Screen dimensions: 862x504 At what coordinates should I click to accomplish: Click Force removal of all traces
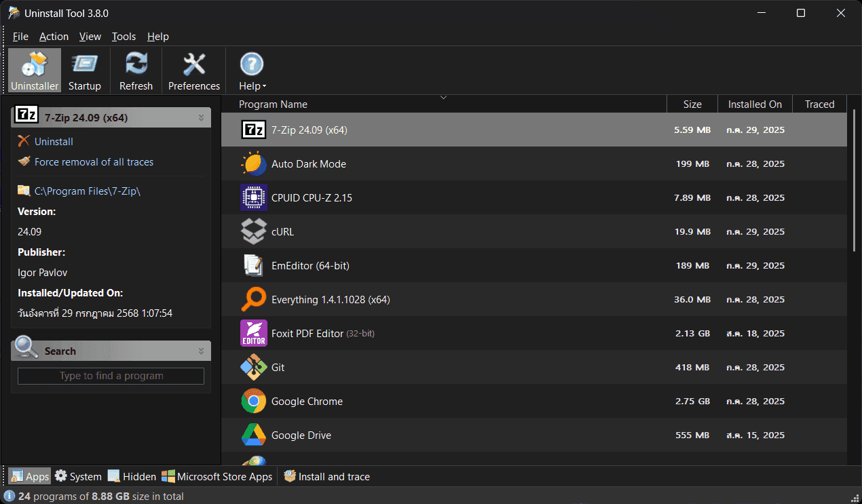point(94,162)
